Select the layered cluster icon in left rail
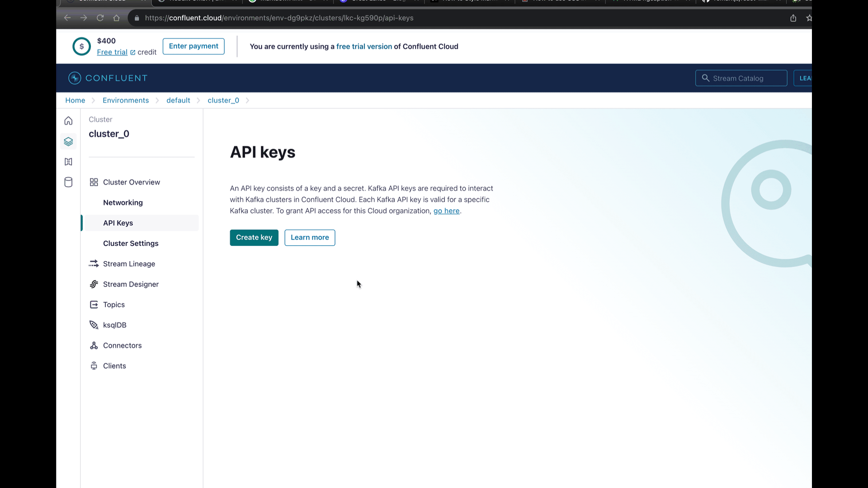Image resolution: width=868 pixels, height=488 pixels. [68, 141]
